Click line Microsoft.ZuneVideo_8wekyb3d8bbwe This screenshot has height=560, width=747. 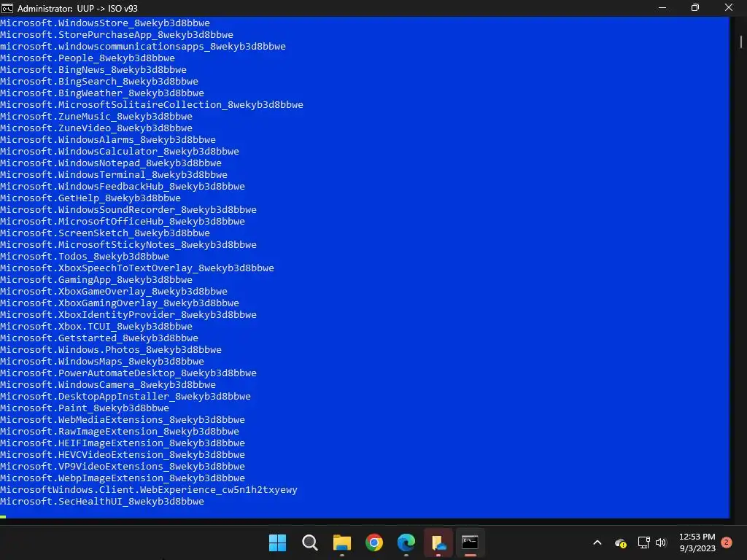[x=96, y=128]
